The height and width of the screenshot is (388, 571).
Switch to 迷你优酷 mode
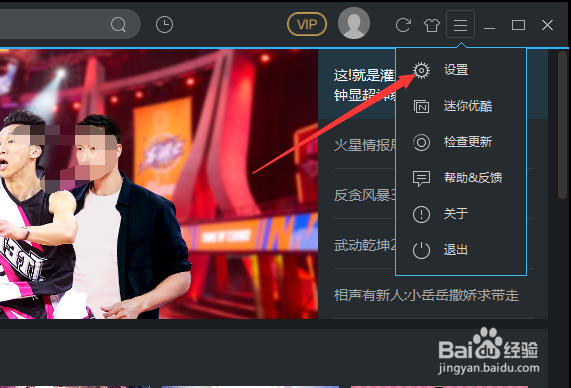tap(468, 106)
